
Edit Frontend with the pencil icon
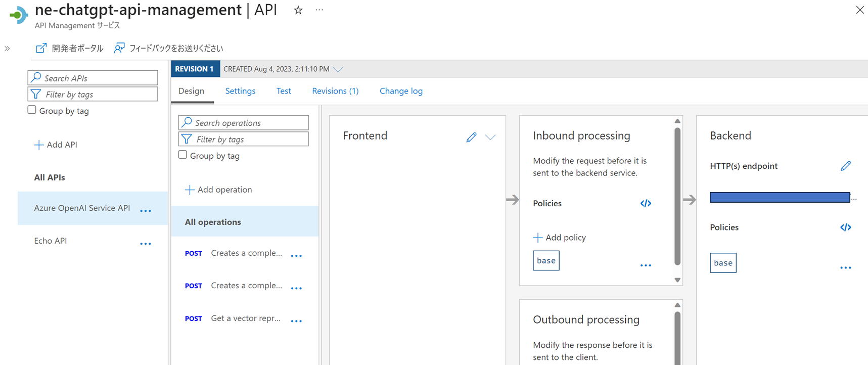[x=471, y=137]
